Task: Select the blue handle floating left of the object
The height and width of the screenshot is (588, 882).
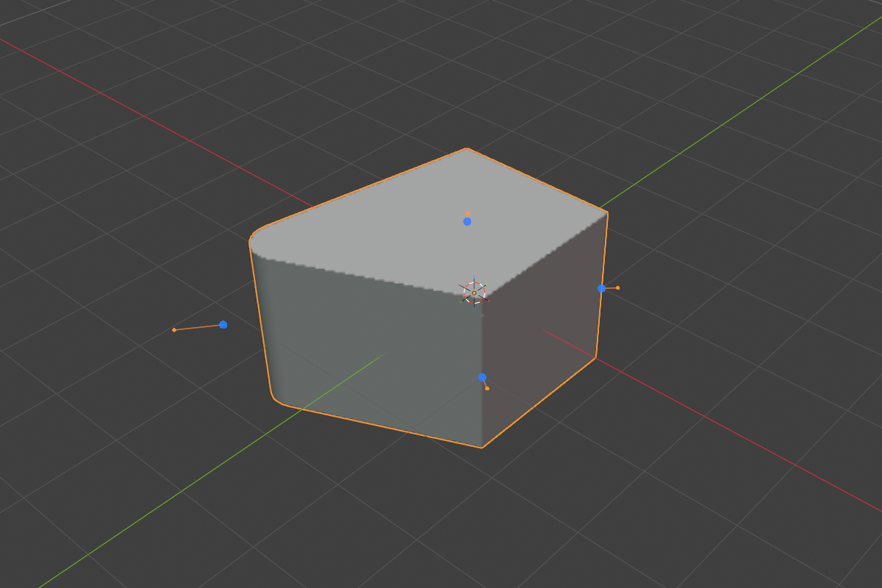Action: click(223, 324)
